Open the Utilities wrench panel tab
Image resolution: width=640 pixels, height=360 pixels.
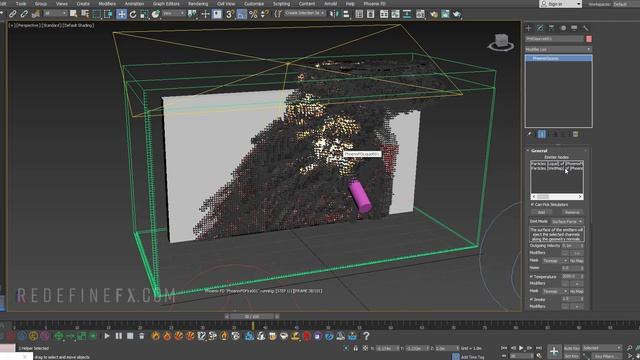click(x=586, y=28)
